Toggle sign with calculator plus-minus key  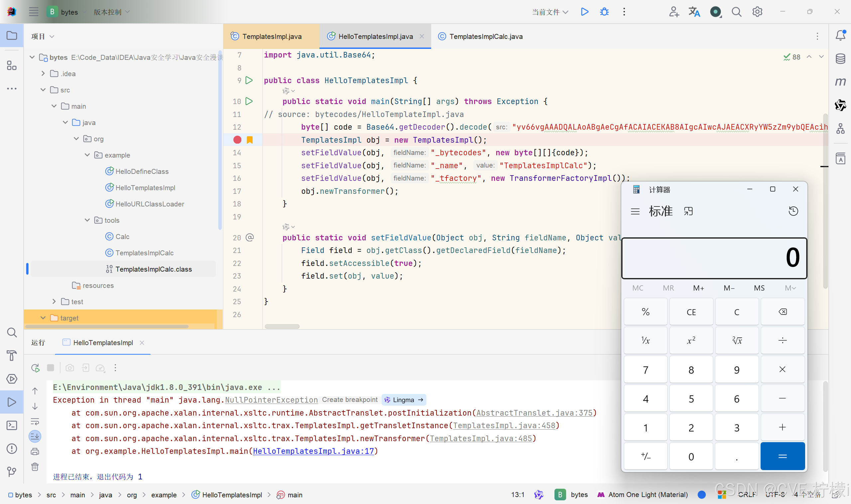coord(646,456)
